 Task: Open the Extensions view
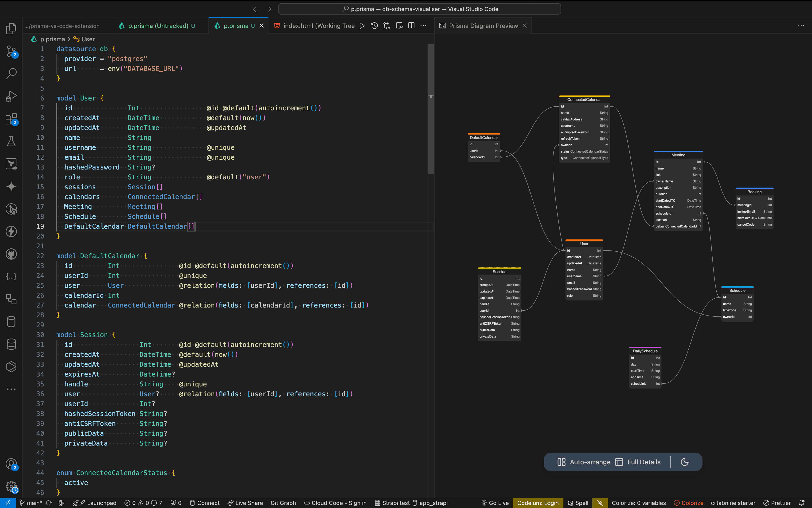pos(11,119)
